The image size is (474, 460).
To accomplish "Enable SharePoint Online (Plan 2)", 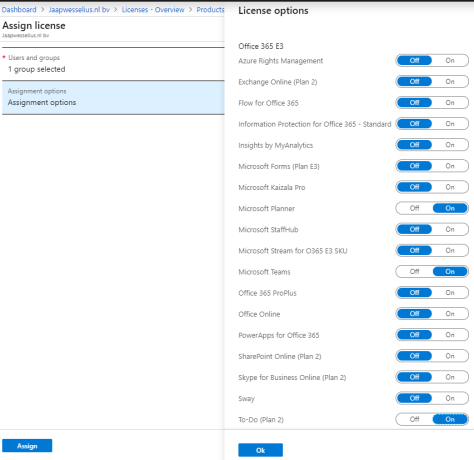I will (x=450, y=356).
